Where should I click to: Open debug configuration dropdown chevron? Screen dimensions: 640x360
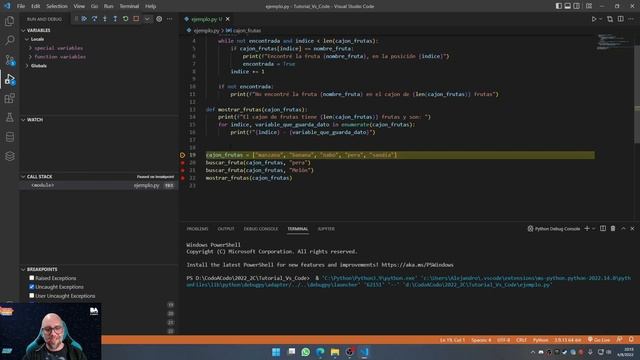tap(147, 19)
